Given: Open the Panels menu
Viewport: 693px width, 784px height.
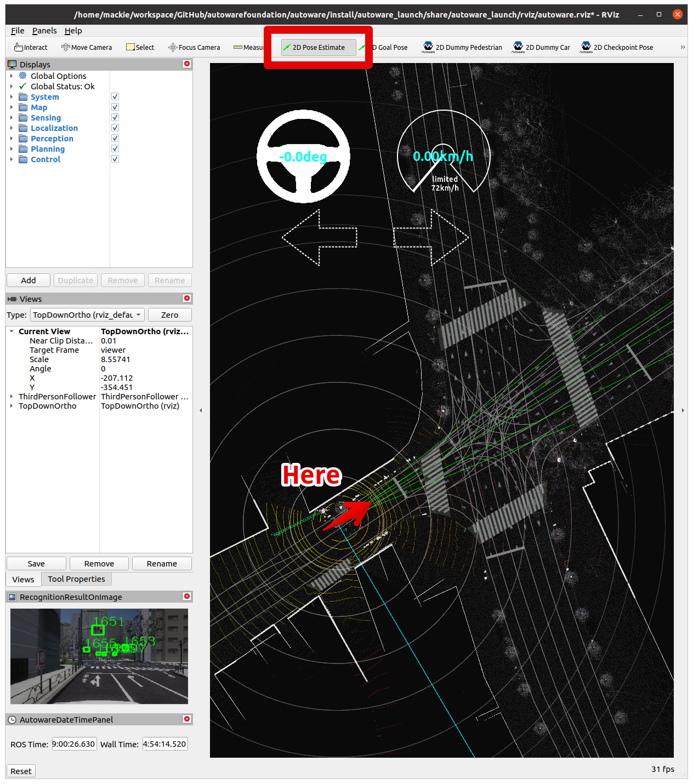Looking at the screenshot, I should [44, 31].
